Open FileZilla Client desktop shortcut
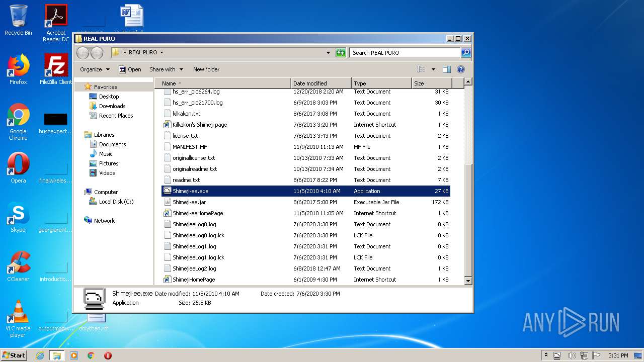This screenshot has height=362, width=644. click(x=56, y=69)
